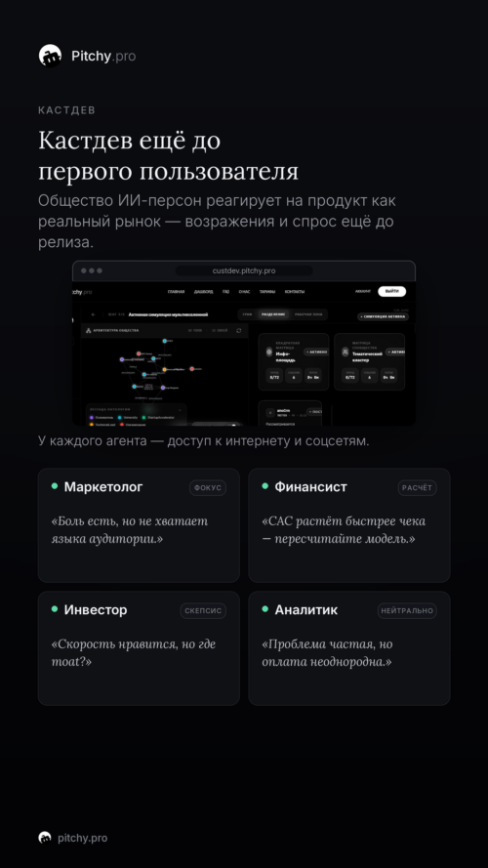The width and height of the screenshot is (488, 868).
Task: Click the back arrow beside simulation title
Action: [x=94, y=314]
